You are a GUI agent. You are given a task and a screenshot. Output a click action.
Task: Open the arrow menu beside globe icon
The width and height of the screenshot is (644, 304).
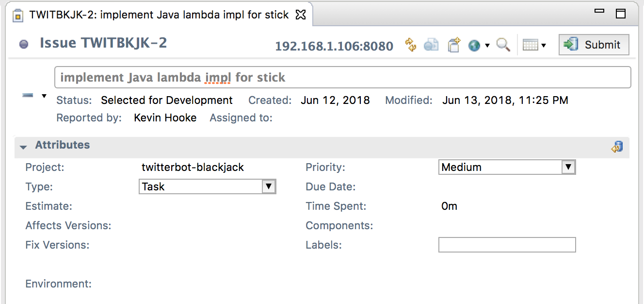[487, 46]
